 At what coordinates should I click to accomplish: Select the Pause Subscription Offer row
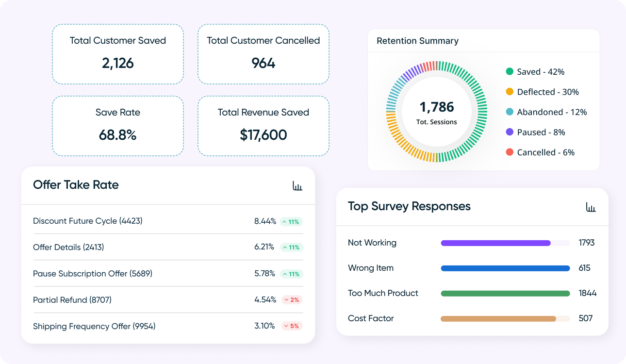tap(167, 274)
